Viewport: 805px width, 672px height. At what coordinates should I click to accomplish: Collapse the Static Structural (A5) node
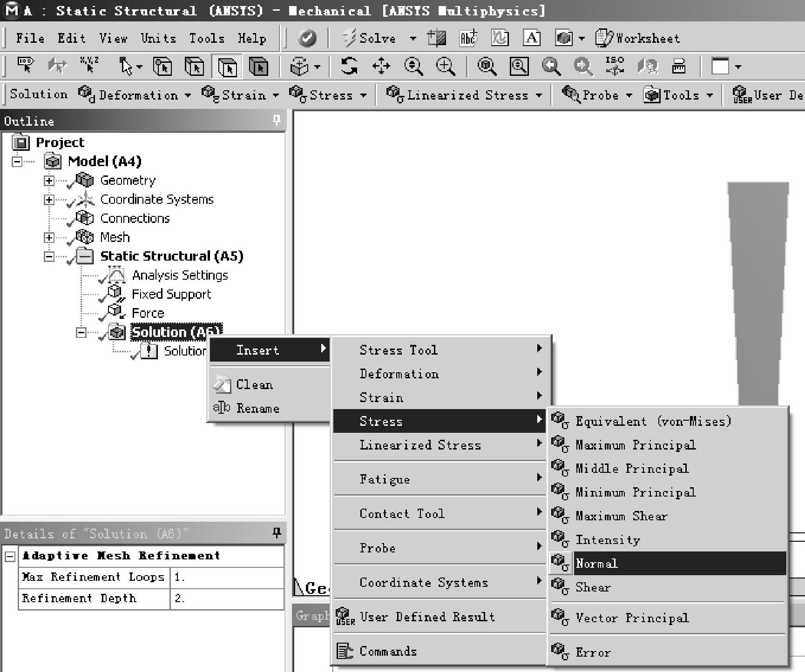[x=49, y=256]
